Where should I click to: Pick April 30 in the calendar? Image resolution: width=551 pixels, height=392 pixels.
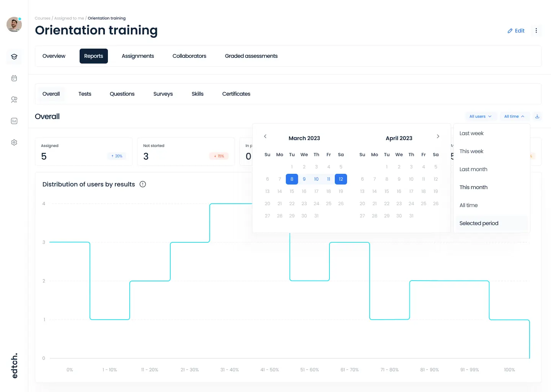pos(399,216)
